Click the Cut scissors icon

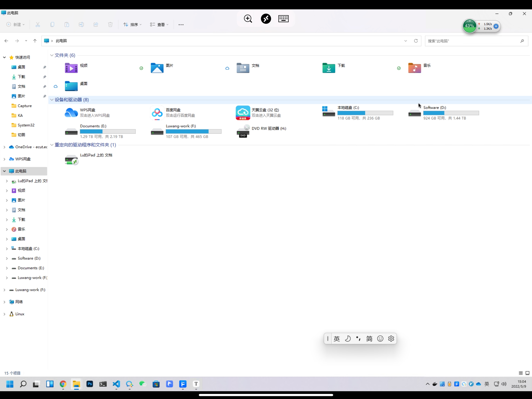[38, 24]
